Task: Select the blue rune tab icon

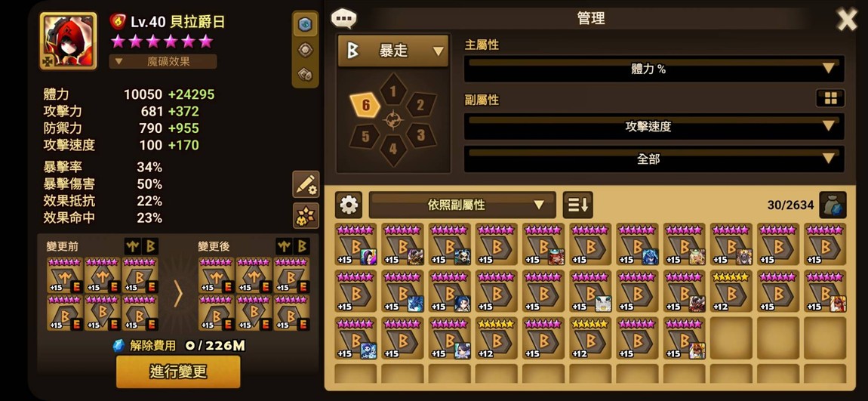Action: coord(306,24)
